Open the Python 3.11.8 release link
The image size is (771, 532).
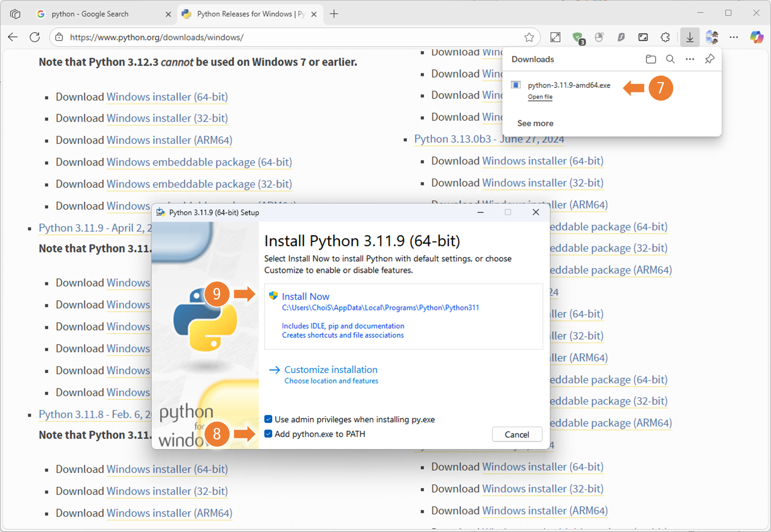(x=95, y=414)
